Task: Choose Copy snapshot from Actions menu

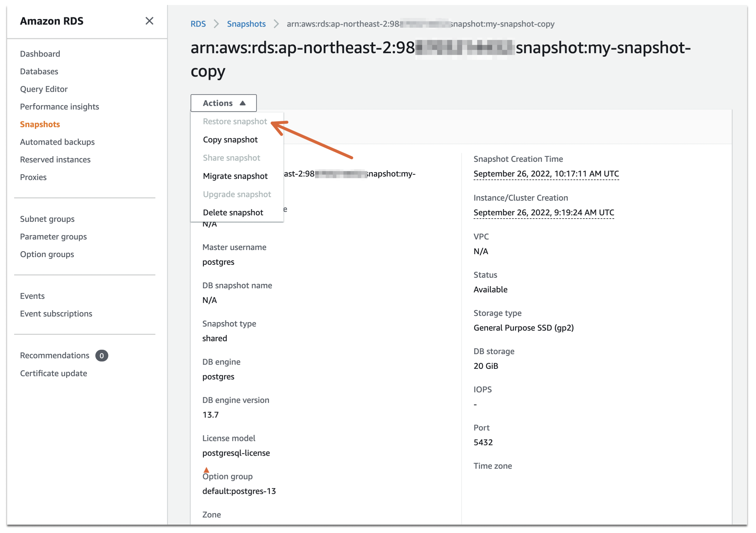Action: point(231,140)
